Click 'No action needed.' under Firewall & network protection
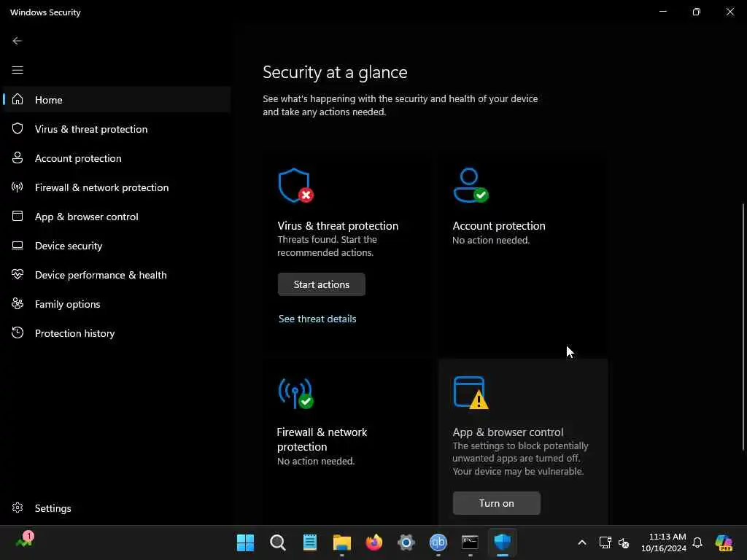The width and height of the screenshot is (747, 560). tap(316, 461)
